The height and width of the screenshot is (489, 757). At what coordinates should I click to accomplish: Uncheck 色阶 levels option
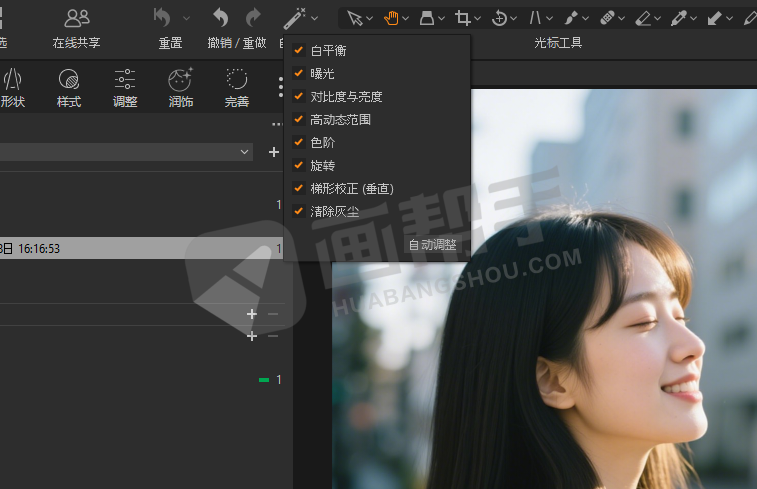click(x=299, y=142)
